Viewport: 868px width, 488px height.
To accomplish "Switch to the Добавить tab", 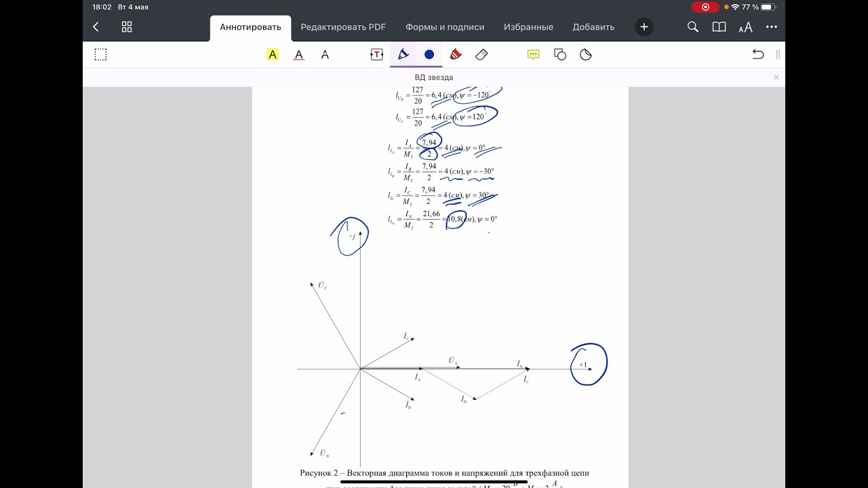I will 593,27.
